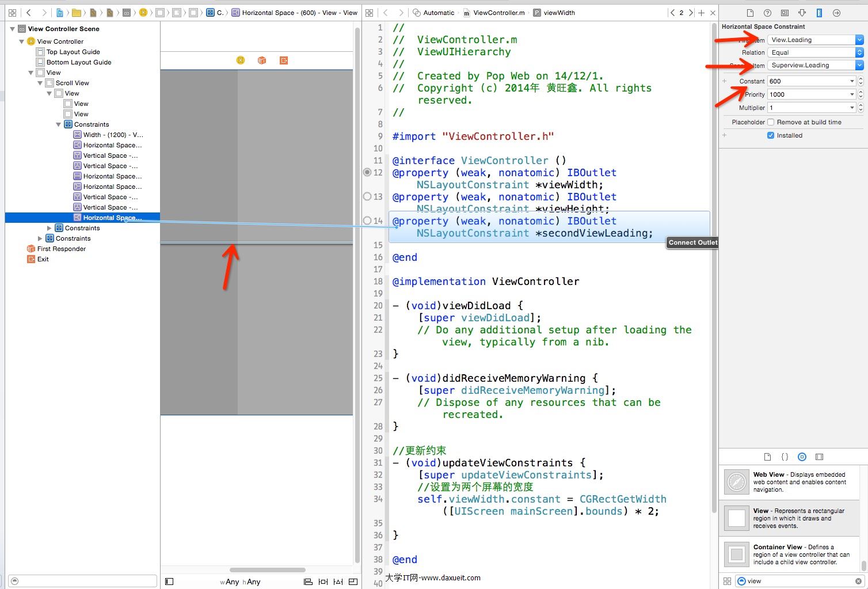Open the Size inspector ruler tab

(819, 13)
